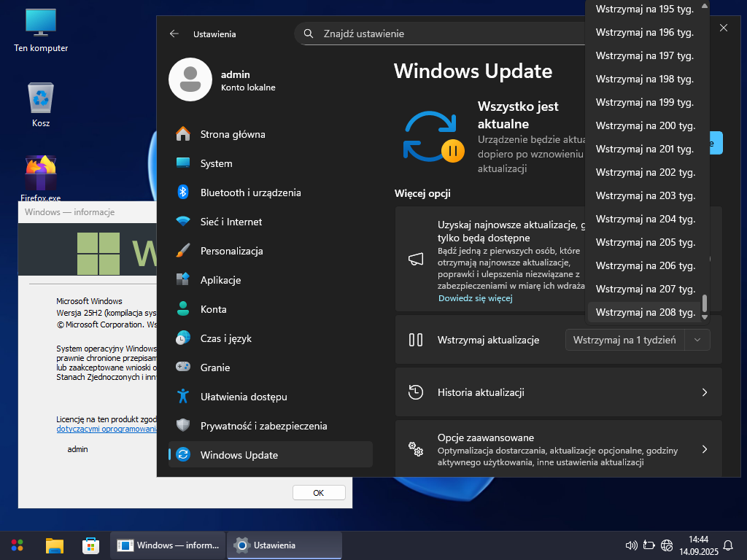Open File Explorer from the taskbar

click(54, 545)
